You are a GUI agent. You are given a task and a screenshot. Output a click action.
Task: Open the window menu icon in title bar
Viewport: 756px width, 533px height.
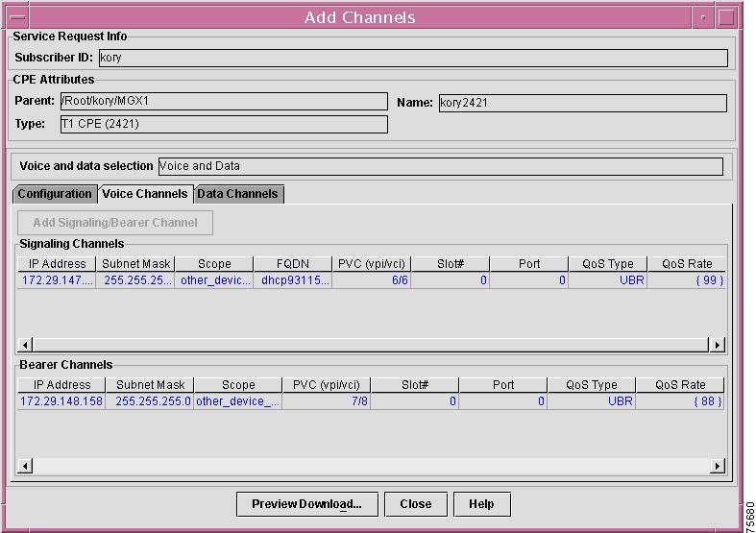pos(17,16)
